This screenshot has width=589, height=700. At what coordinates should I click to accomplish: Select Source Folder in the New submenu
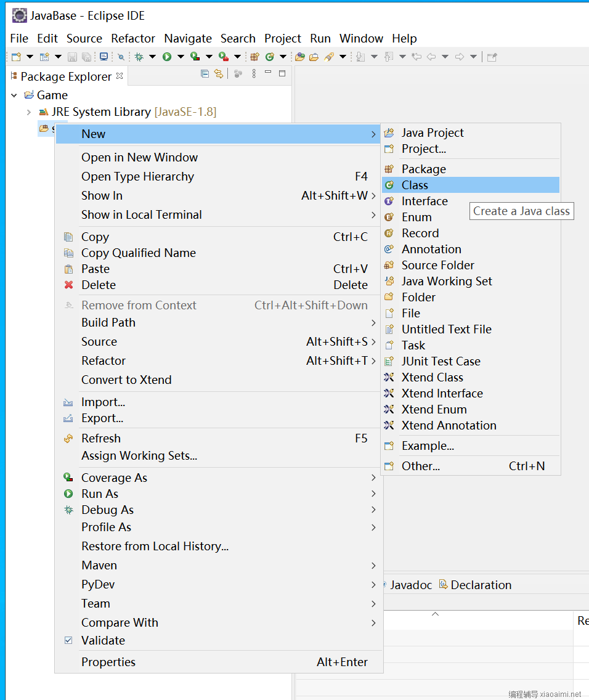point(471,265)
